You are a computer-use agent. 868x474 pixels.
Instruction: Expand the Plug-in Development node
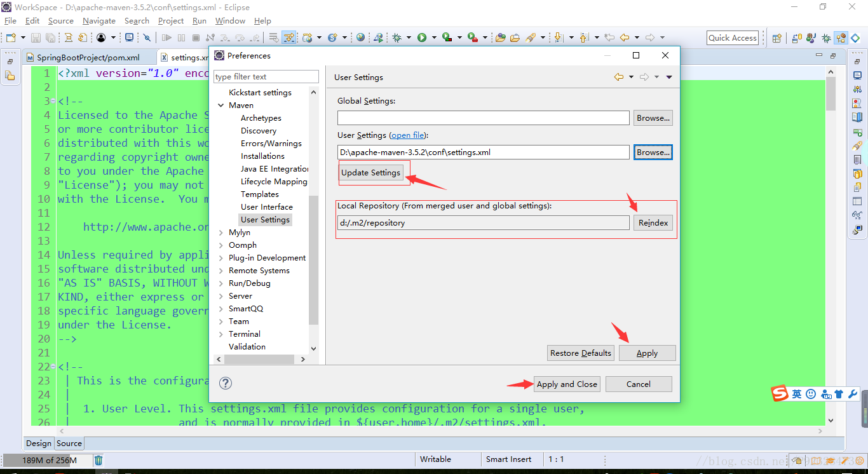[221, 258]
